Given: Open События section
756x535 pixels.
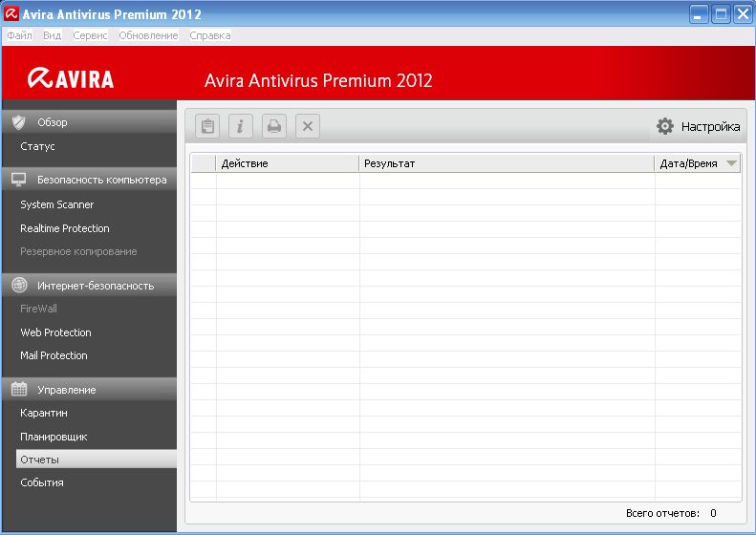Looking at the screenshot, I should coord(42,482).
